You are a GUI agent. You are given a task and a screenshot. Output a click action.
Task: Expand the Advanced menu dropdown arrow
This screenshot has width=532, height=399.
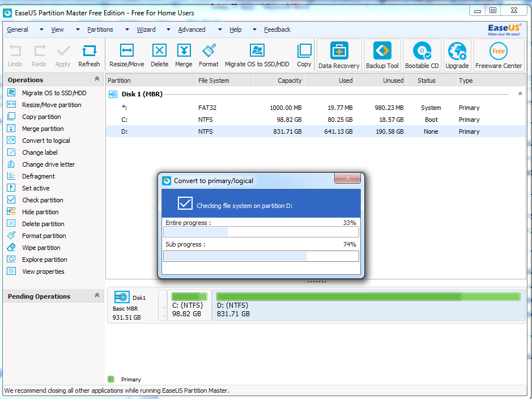(220, 29)
